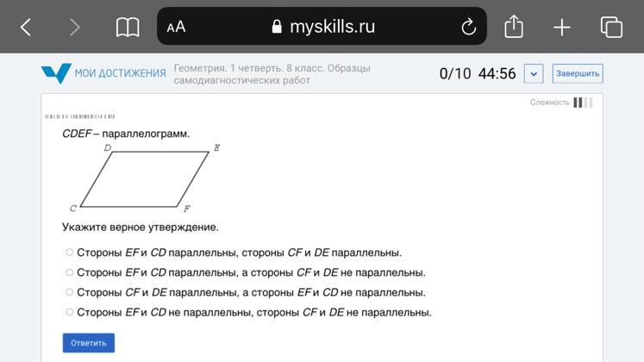Open the МОИ ДОСТИЖЕНИЯ home link
Screen dimensions: 644x362
pos(121,73)
